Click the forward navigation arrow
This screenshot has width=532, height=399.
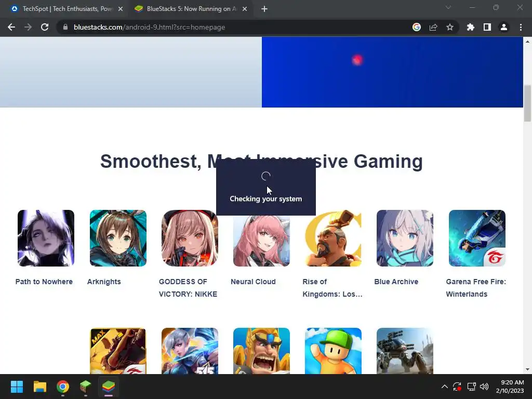tap(28, 27)
